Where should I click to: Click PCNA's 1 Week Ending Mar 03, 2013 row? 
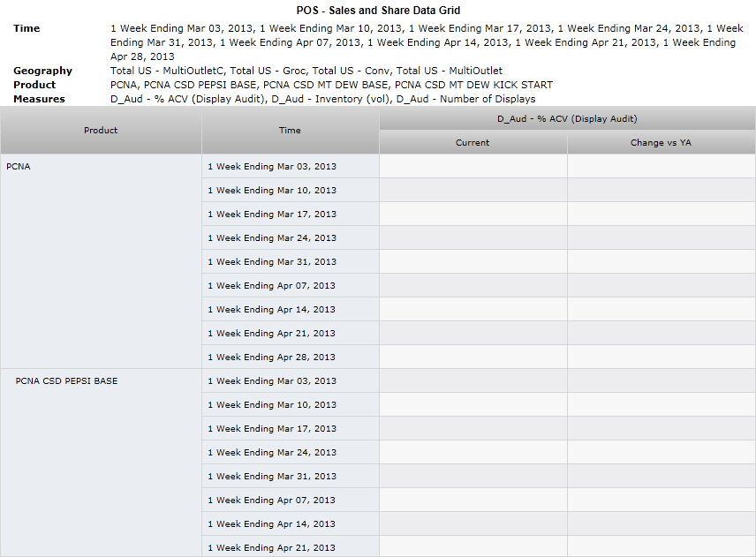coord(291,166)
